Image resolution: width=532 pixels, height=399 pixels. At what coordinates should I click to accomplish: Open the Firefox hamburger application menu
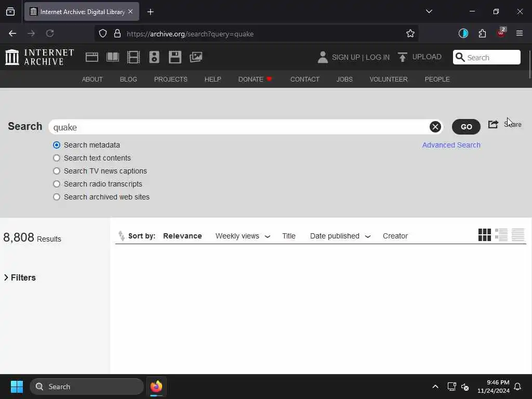pos(520,33)
